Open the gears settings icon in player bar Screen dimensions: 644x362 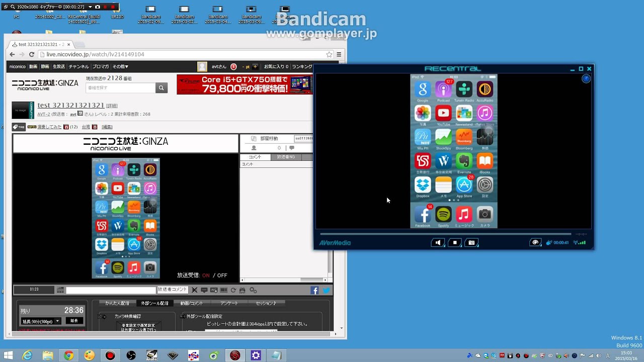pos(253,290)
